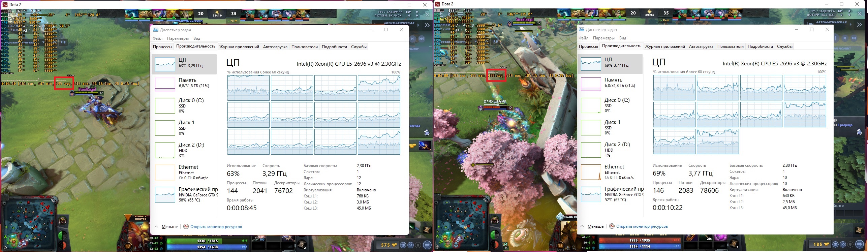The width and height of the screenshot is (868, 252).
Task: Click skip-to-end replay control in left Dota window
Action: 421,39
